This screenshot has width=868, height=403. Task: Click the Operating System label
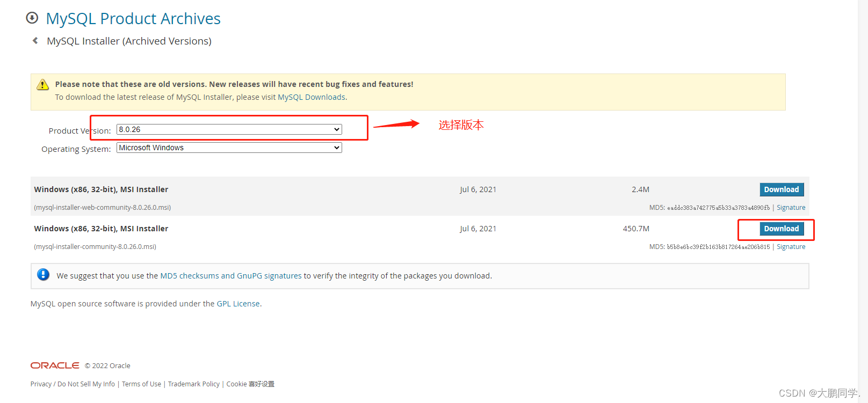pos(76,149)
